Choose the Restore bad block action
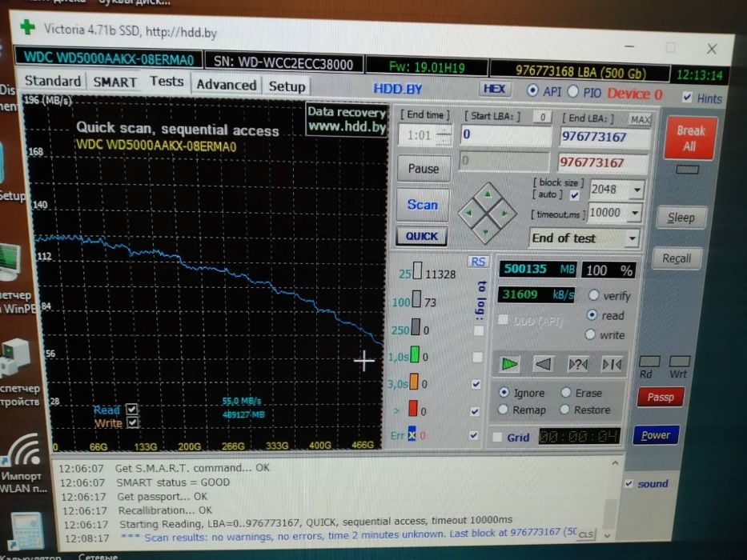 tap(564, 409)
